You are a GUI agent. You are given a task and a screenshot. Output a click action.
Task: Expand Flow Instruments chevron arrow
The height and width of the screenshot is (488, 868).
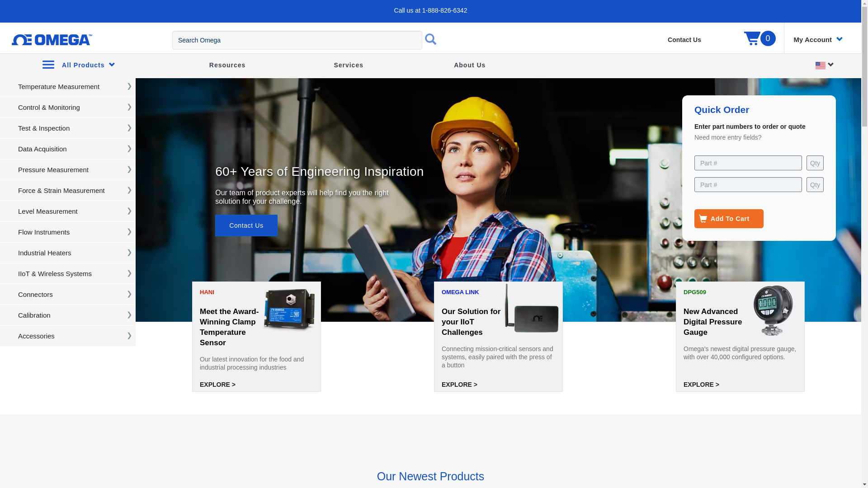[129, 232]
